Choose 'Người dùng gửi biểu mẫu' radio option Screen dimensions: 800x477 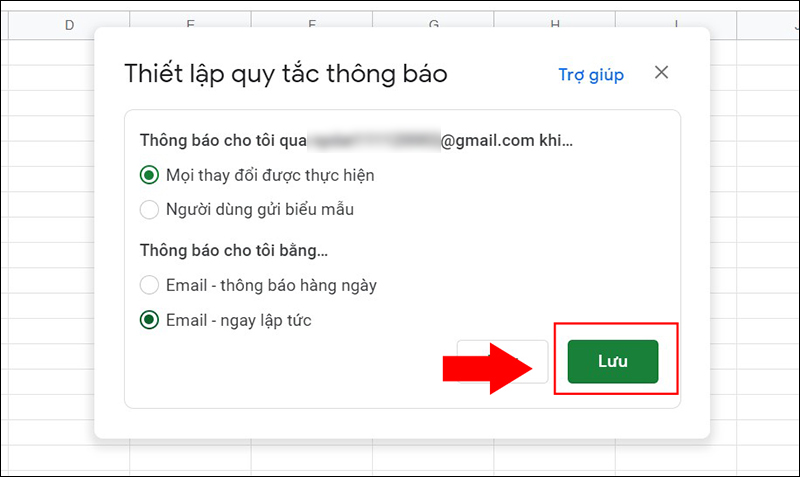(x=149, y=209)
